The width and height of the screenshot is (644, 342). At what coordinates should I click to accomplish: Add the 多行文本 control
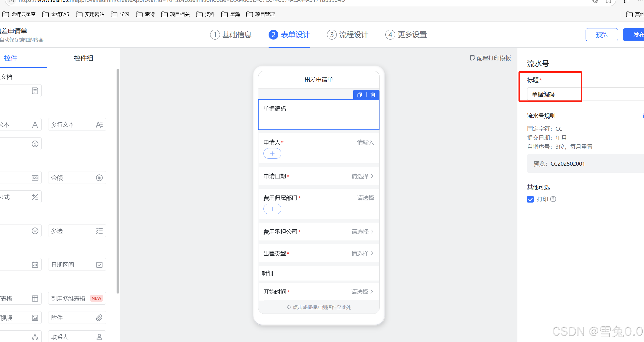point(77,125)
